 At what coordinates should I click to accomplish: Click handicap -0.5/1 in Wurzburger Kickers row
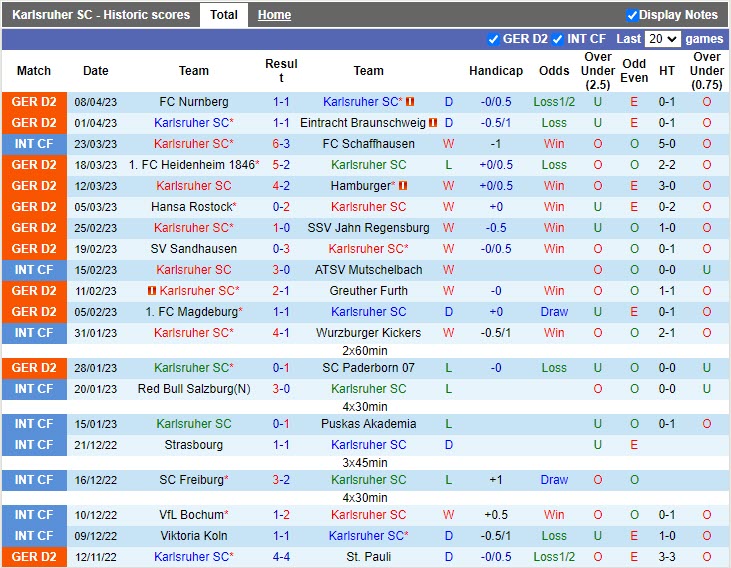click(x=496, y=332)
